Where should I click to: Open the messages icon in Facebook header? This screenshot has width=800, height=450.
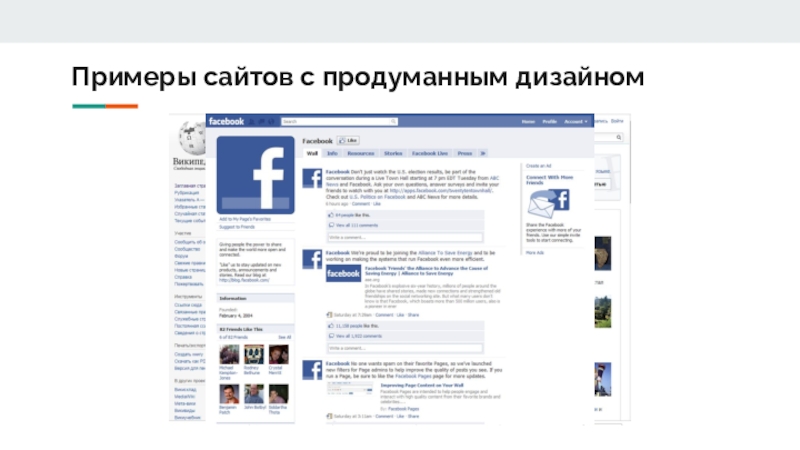[x=261, y=122]
